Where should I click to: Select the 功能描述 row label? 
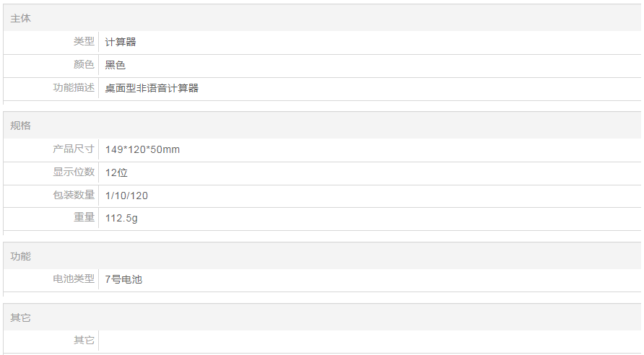[x=74, y=88]
